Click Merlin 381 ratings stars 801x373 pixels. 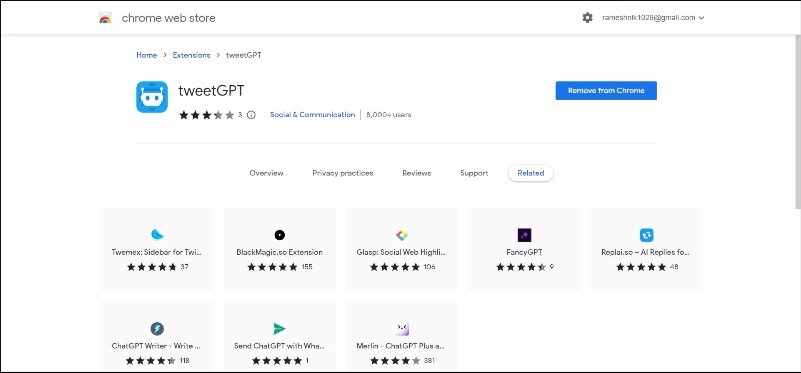tap(395, 361)
